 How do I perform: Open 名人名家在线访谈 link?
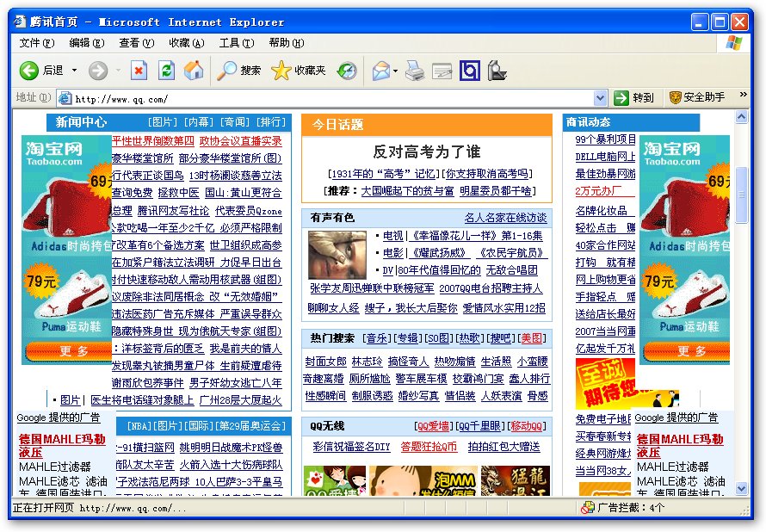pos(505,218)
